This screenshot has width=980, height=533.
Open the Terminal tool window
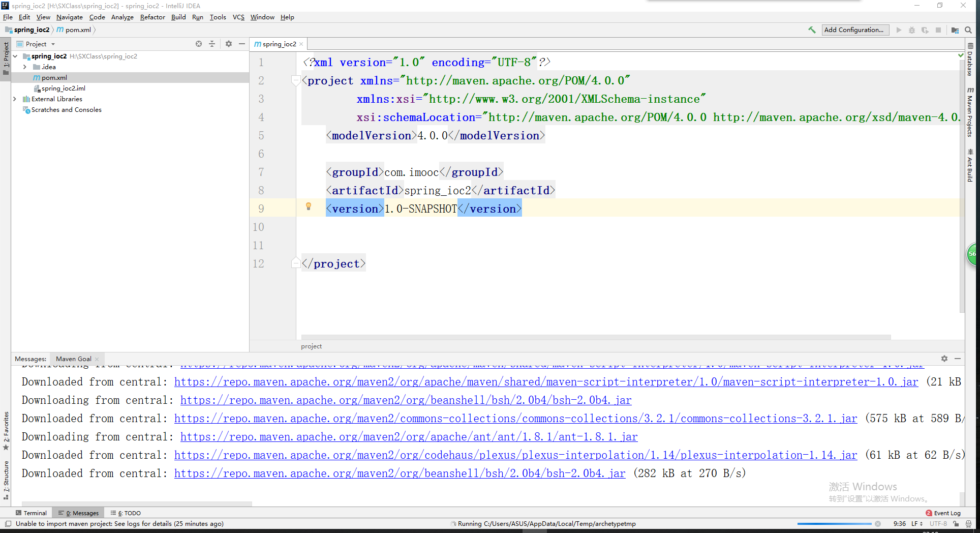tap(31, 513)
